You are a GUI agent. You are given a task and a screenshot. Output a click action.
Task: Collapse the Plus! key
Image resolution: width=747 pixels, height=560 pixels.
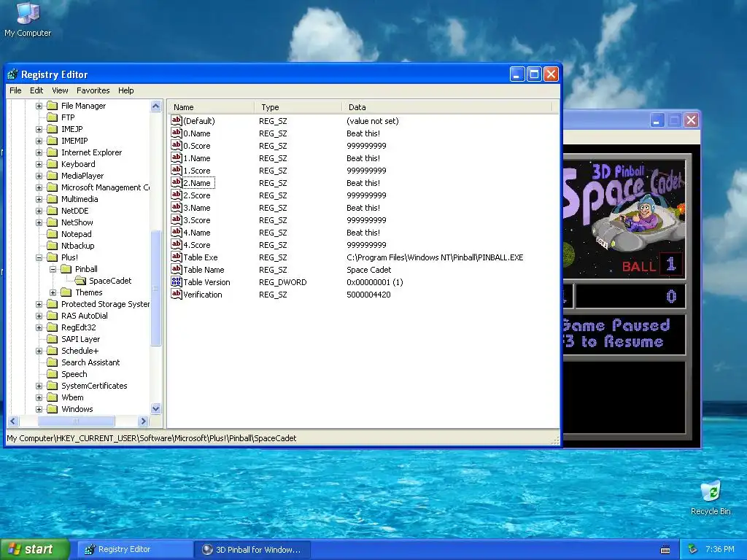(39, 257)
